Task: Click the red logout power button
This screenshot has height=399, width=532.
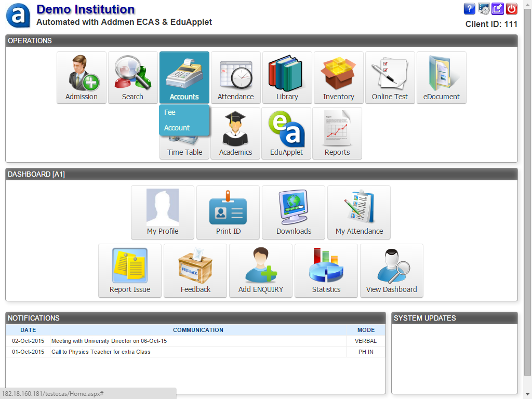Action: 512,8
